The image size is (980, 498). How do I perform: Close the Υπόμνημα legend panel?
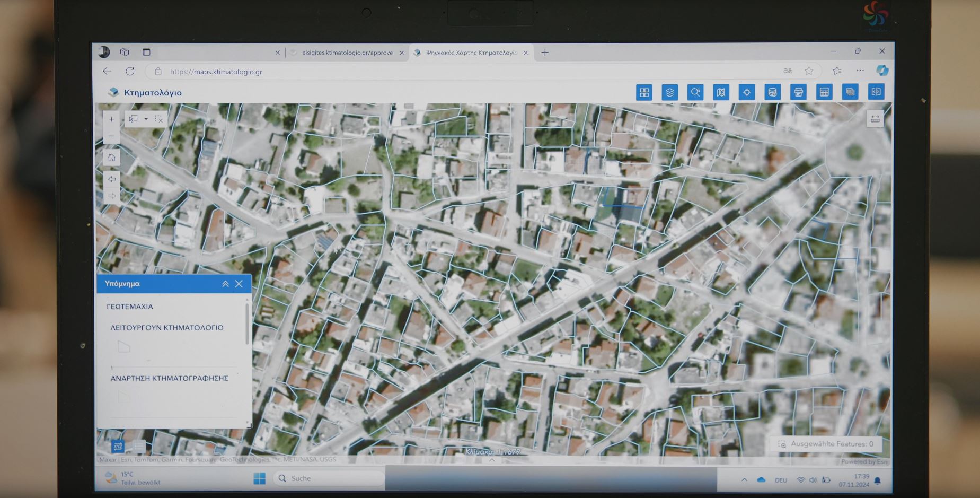tap(239, 284)
